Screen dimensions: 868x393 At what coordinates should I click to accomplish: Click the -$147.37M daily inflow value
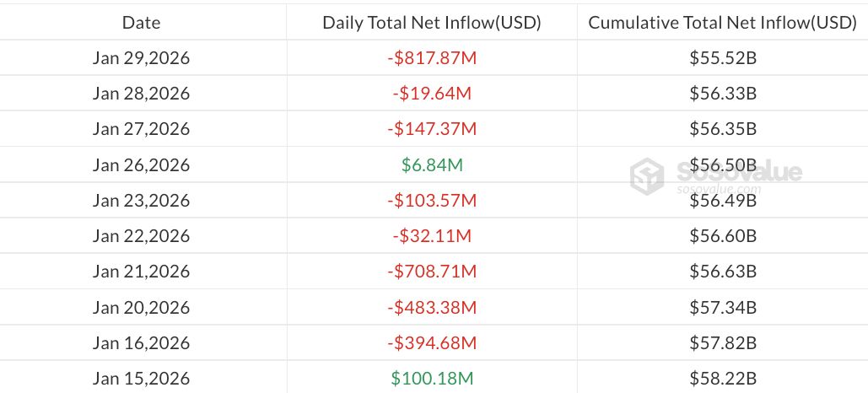click(432, 129)
